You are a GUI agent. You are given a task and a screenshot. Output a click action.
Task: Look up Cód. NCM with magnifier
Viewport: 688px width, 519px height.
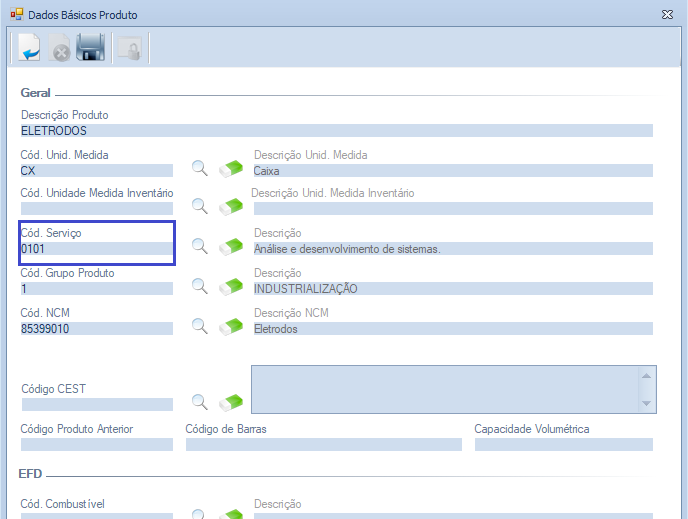[x=200, y=326]
